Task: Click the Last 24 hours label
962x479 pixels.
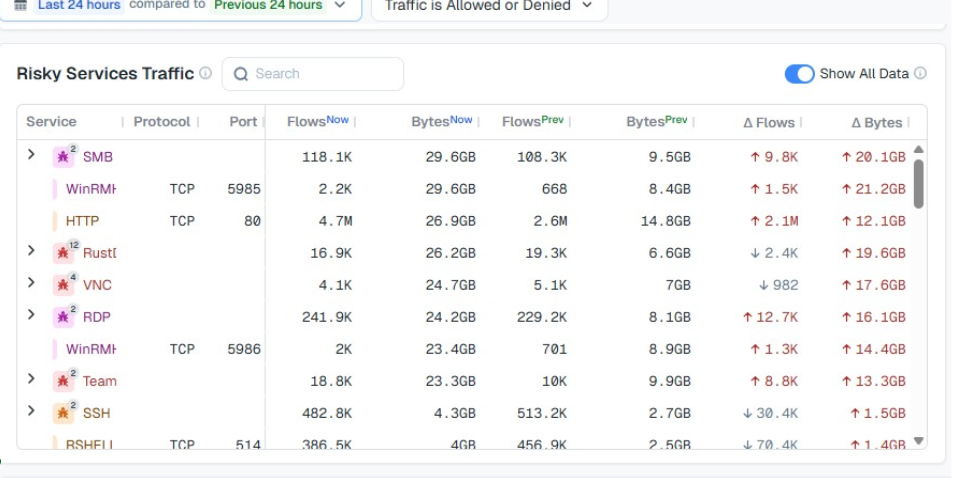Action: click(79, 6)
